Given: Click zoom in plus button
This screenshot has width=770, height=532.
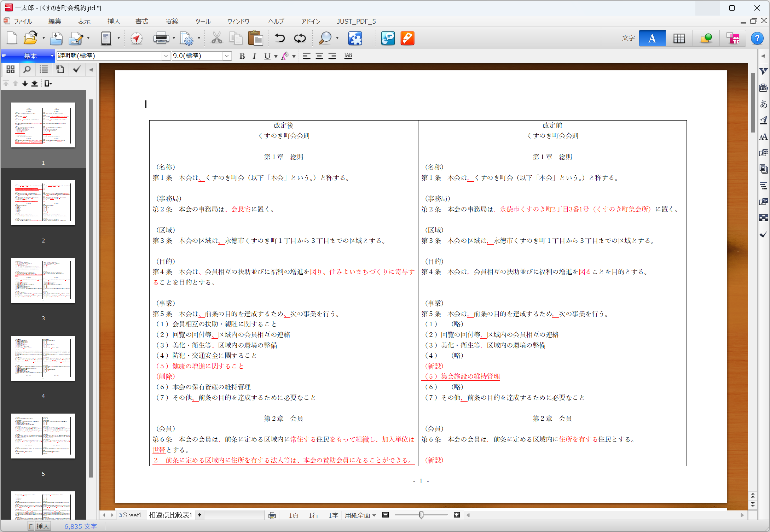Looking at the screenshot, I should [457, 515].
